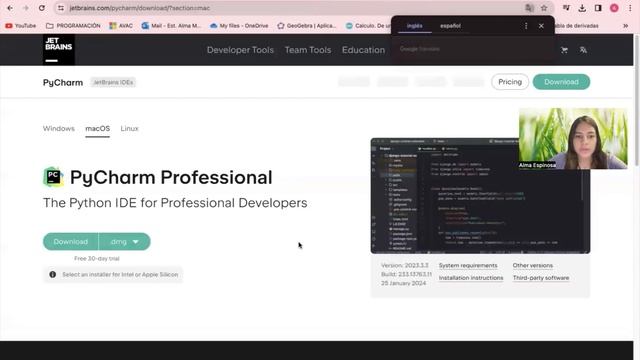Click the PyCharm IDE preview screenshot

pos(480,196)
